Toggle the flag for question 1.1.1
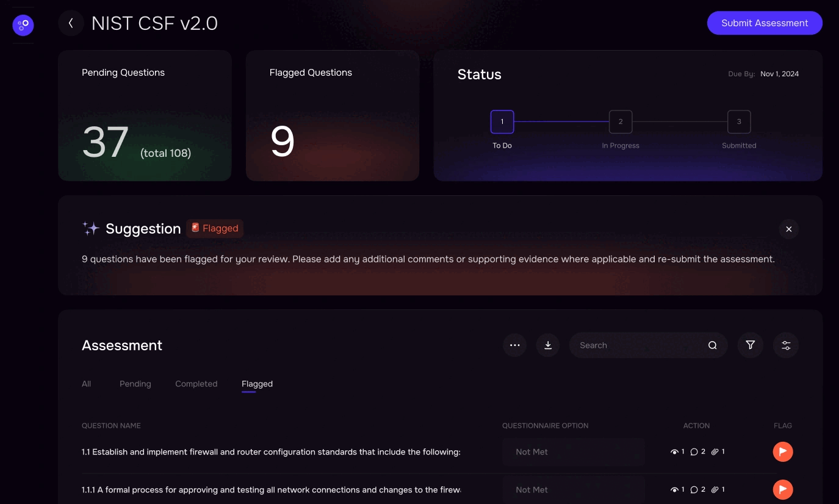 click(783, 489)
